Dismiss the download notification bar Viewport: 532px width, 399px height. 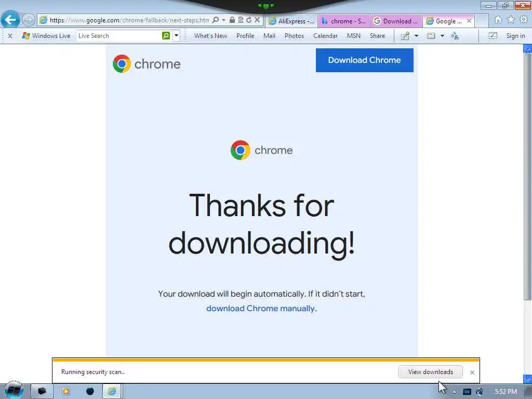(x=472, y=372)
